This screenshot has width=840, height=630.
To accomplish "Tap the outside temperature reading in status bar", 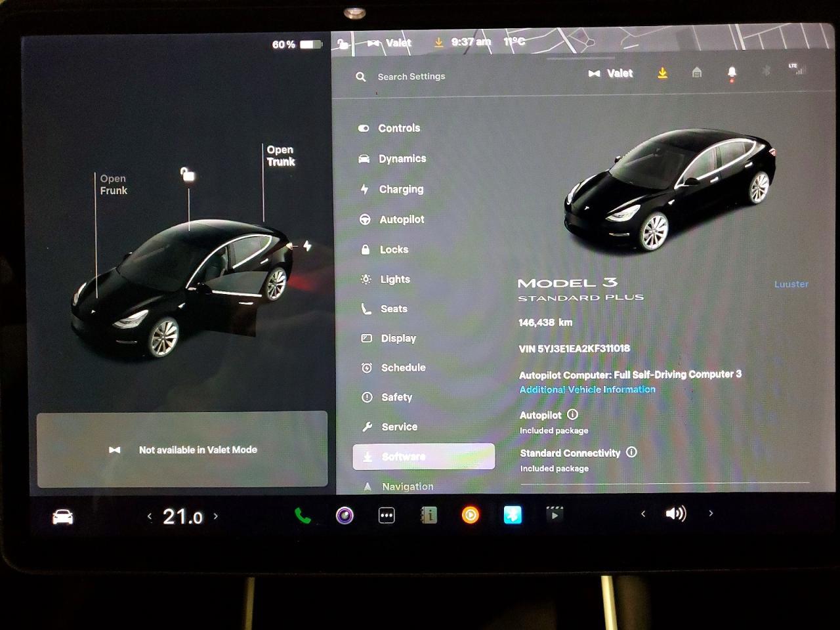I will (514, 41).
